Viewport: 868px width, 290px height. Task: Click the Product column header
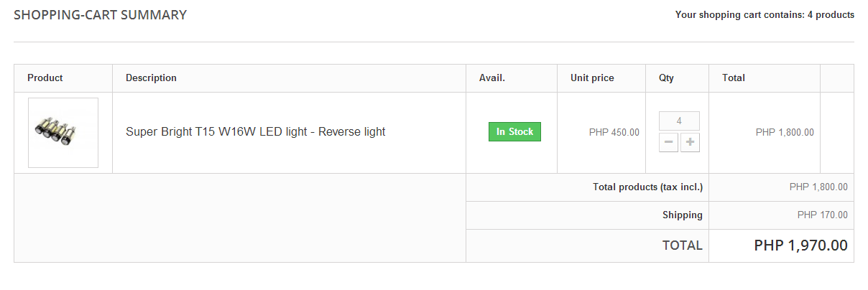[45, 78]
